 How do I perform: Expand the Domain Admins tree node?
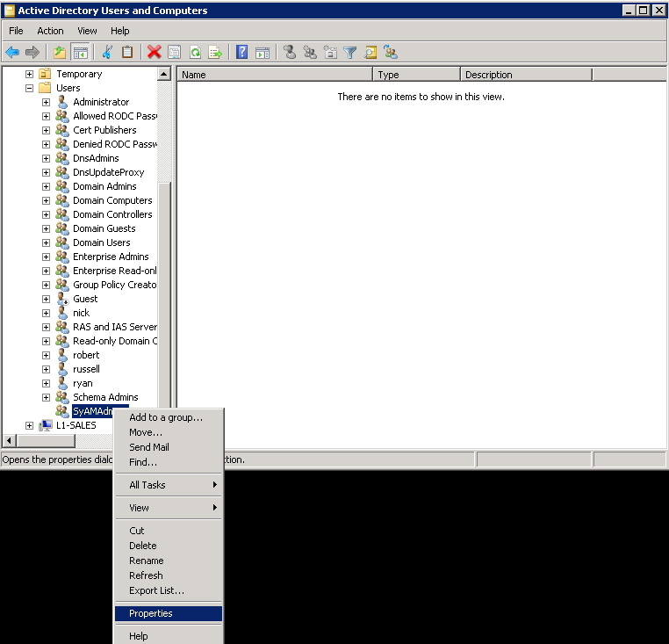pyautogui.click(x=46, y=186)
